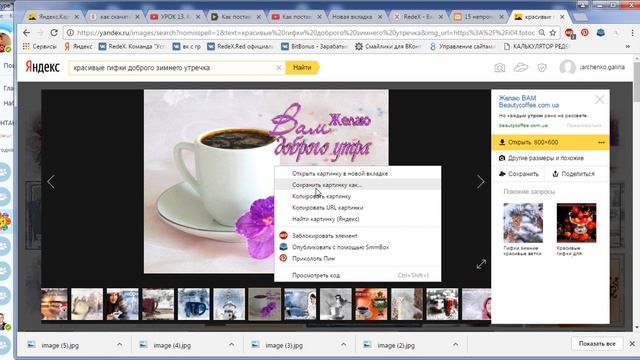
Task: Click the Поделиться button
Action: (x=573, y=174)
